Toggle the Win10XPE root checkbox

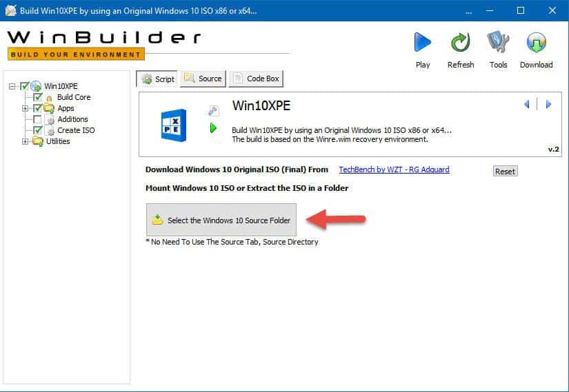click(x=24, y=86)
